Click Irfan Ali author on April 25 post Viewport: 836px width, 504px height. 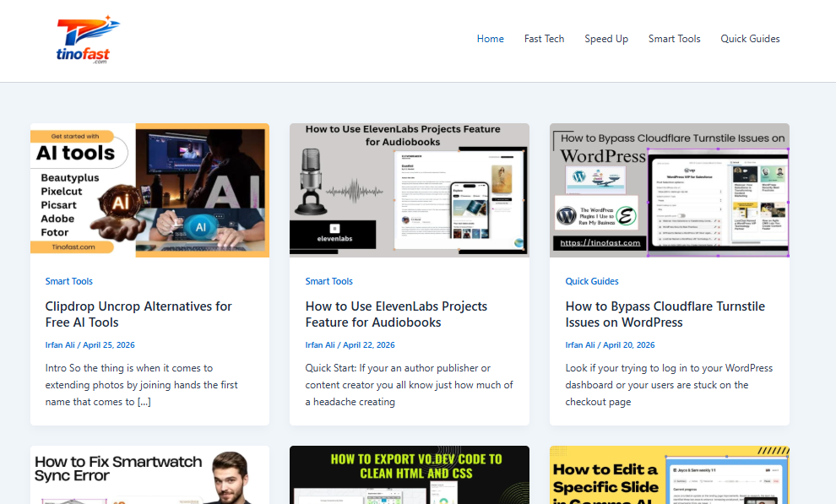click(60, 345)
